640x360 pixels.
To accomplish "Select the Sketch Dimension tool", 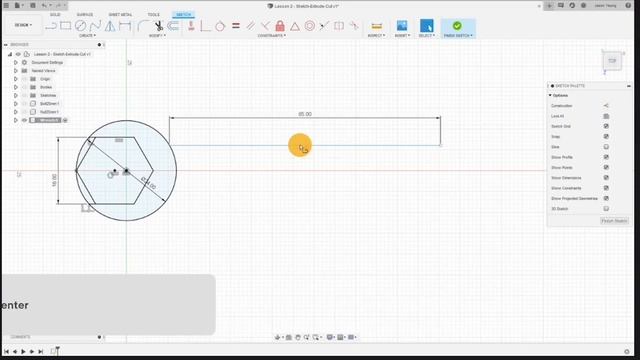I will click(x=125, y=26).
